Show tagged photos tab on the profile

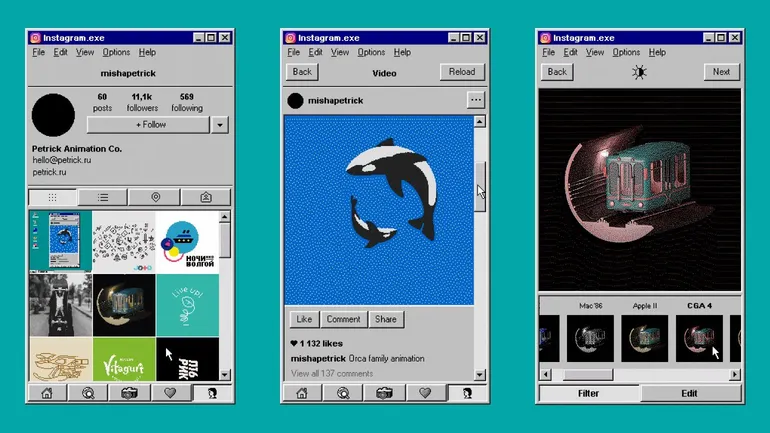point(206,197)
